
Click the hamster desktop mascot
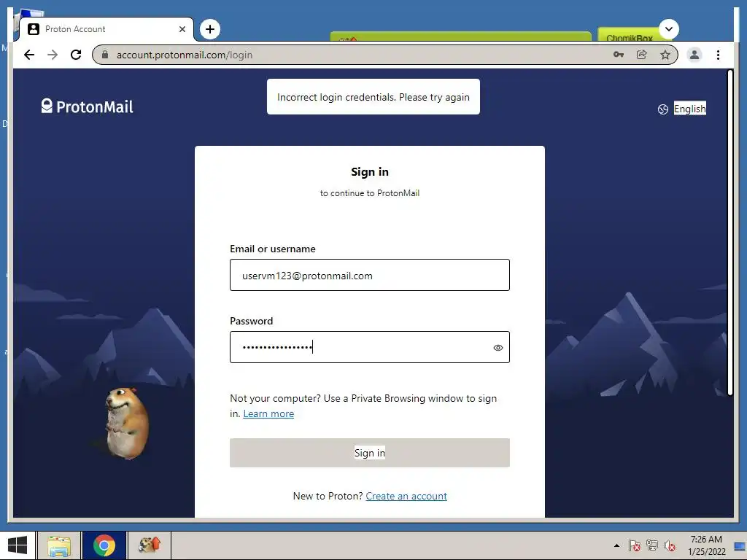[126, 424]
